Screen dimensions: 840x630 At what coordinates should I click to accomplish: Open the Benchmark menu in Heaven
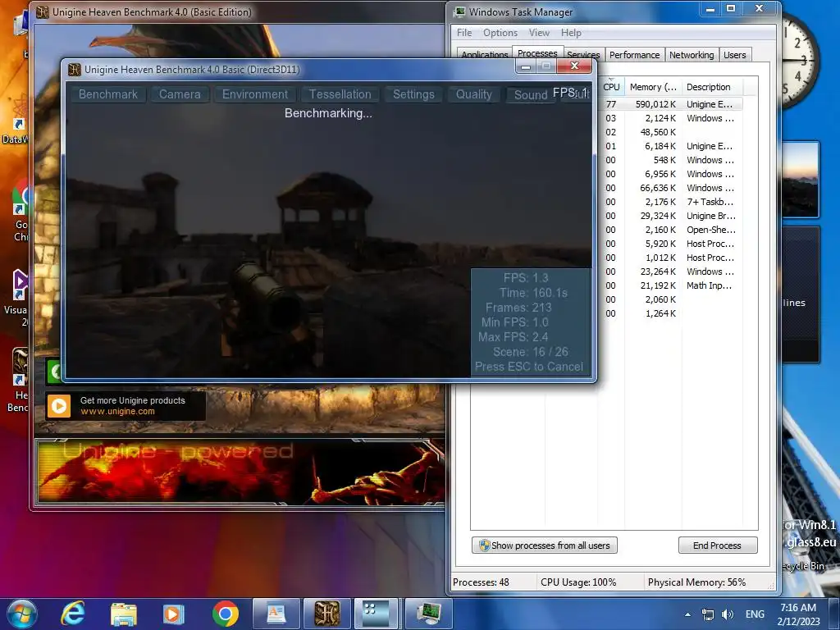click(108, 94)
